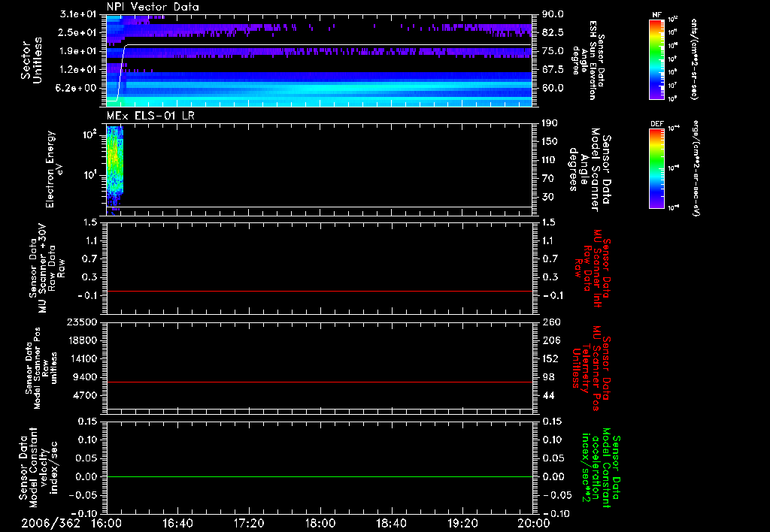770x532 pixels.
Task: Click the '75.0' sun elevation tick label
Action: pyautogui.click(x=553, y=51)
